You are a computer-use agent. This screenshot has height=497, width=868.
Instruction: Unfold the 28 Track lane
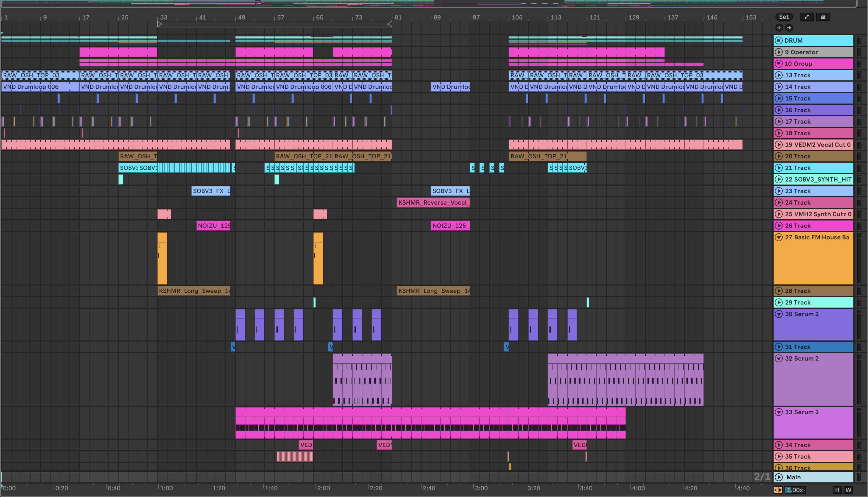click(x=778, y=291)
